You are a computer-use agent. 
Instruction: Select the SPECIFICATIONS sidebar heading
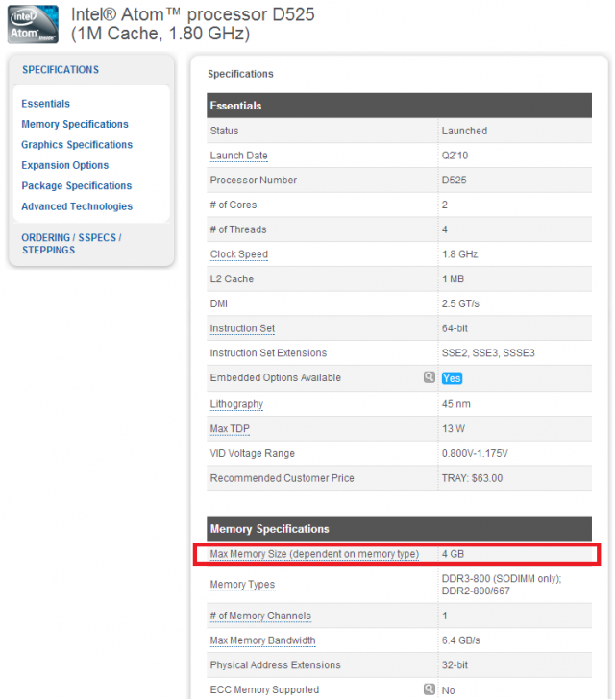[x=61, y=70]
